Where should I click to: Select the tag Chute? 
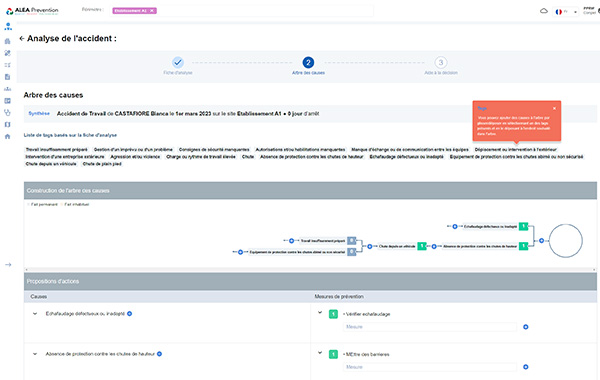(x=248, y=157)
